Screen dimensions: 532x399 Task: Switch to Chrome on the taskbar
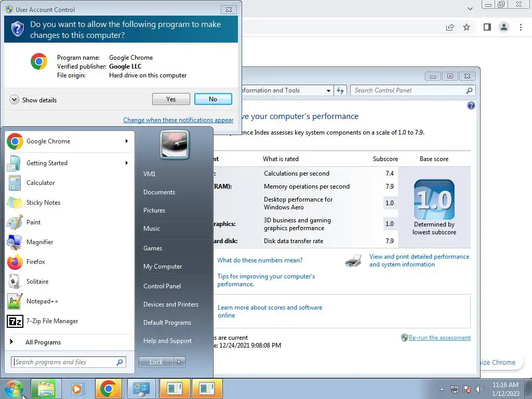pos(108,389)
